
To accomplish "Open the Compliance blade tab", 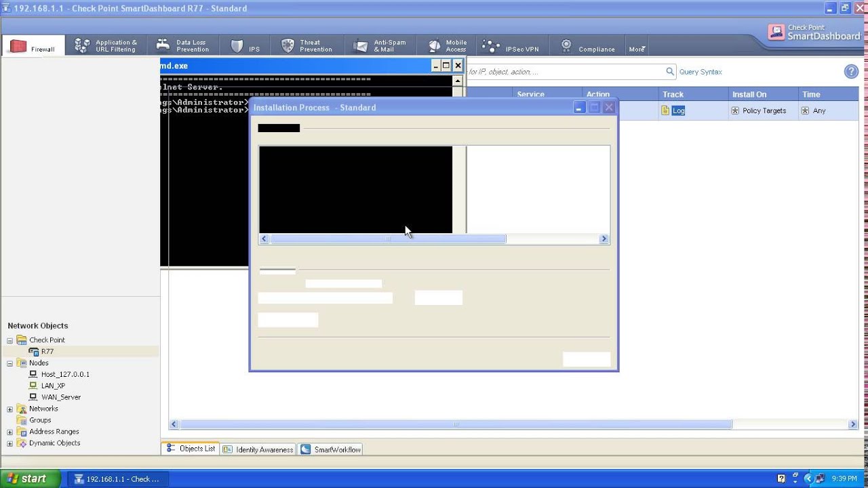I will [587, 46].
